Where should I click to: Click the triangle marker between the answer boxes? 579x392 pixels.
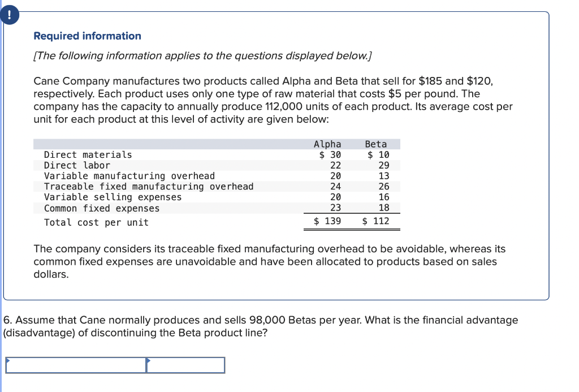coord(148,359)
